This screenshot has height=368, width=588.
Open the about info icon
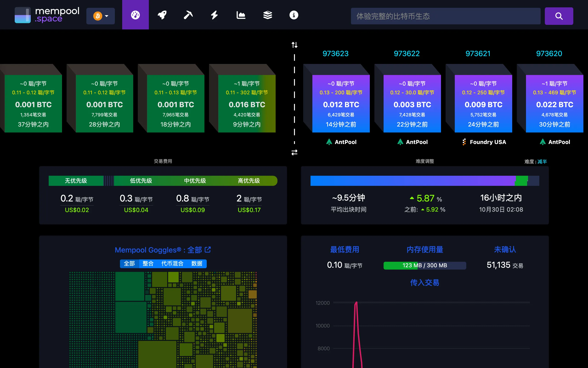point(294,15)
